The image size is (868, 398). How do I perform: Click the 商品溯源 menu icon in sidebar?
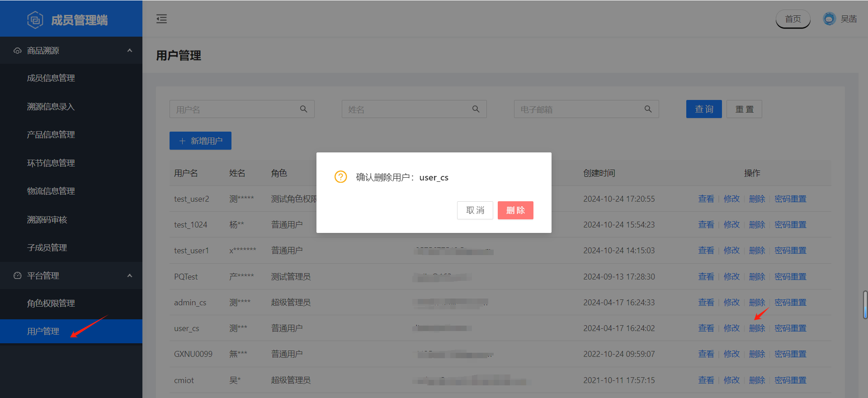tap(18, 51)
